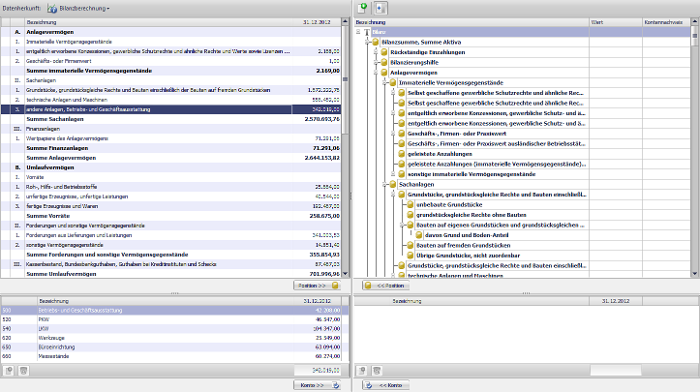This screenshot has width=700, height=392.
Task: Click the gold icon next to Rückständige Einzahlungen
Action: click(384, 52)
